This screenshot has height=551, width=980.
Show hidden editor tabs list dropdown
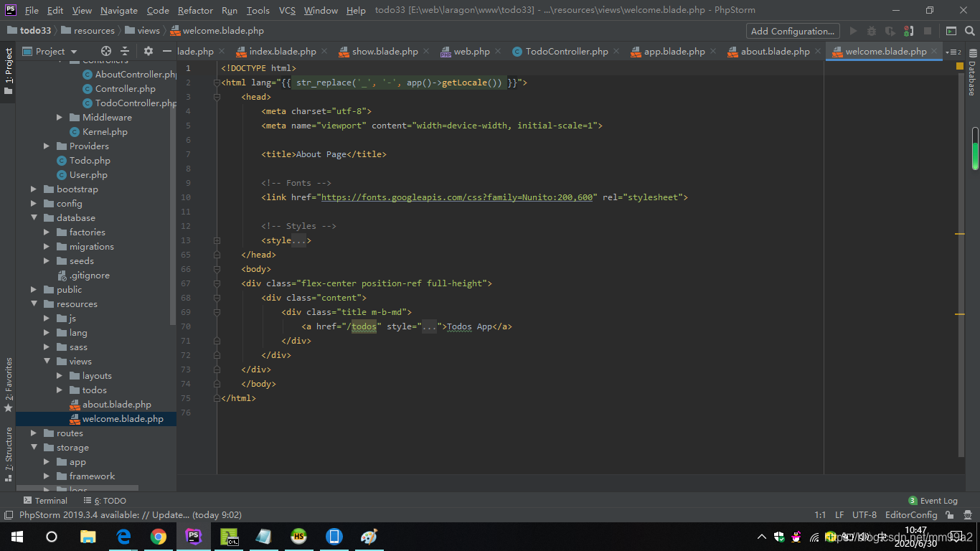tap(953, 52)
